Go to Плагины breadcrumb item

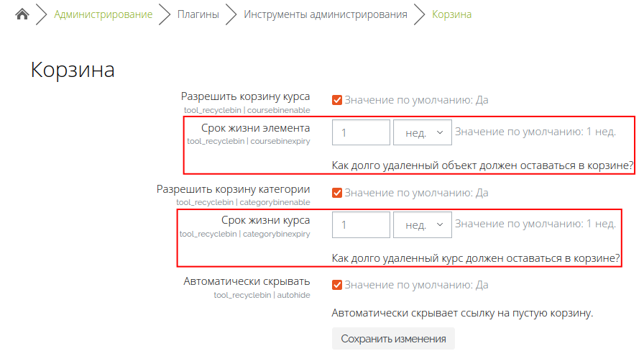point(198,14)
